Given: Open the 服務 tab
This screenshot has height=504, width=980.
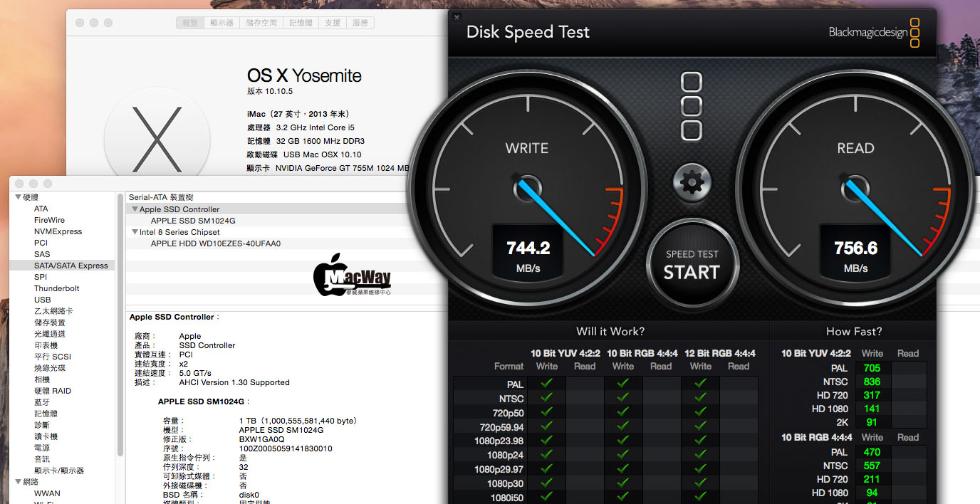Looking at the screenshot, I should point(360,23).
